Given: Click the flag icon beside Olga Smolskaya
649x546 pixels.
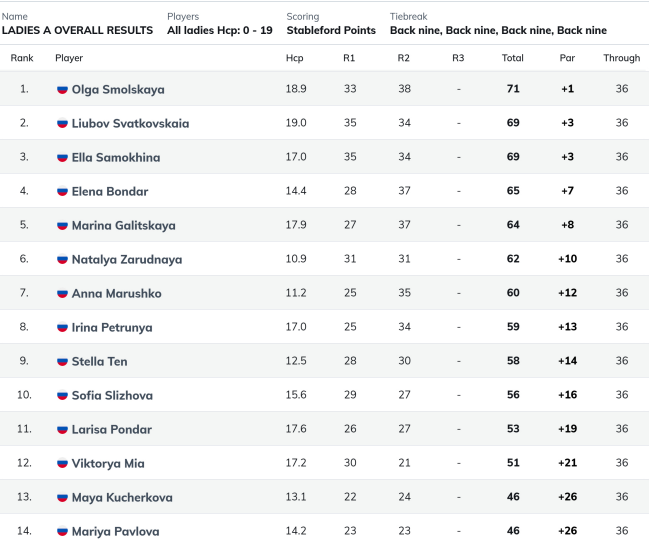Looking at the screenshot, I should 62,89.
